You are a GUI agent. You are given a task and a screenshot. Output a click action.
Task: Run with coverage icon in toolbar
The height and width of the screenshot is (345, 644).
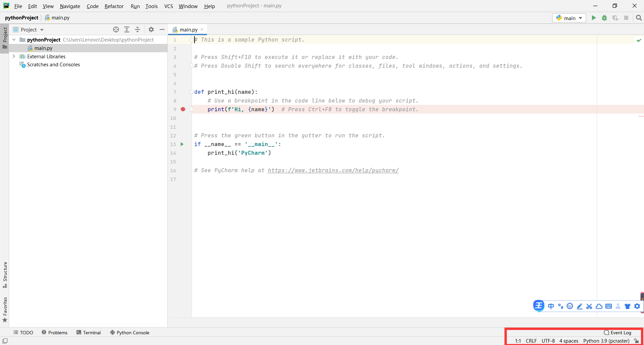pyautogui.click(x=615, y=18)
